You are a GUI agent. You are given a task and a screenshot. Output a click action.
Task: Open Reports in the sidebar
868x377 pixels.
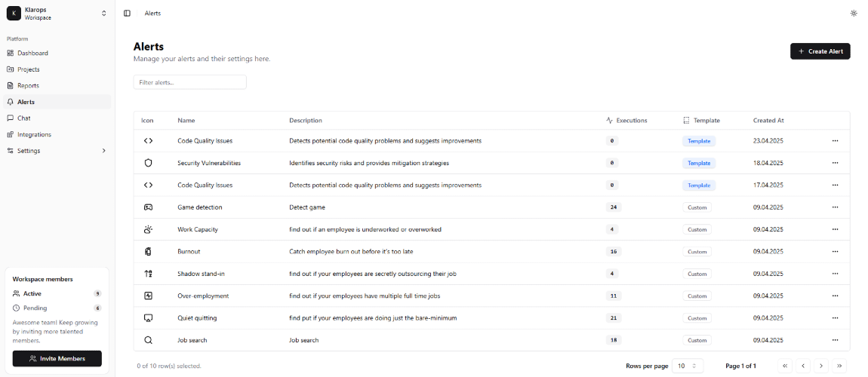coord(57,86)
